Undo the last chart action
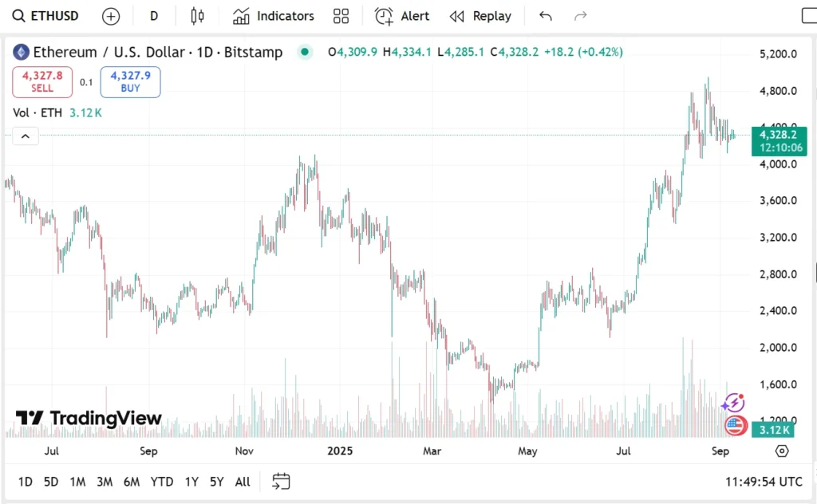 click(544, 15)
